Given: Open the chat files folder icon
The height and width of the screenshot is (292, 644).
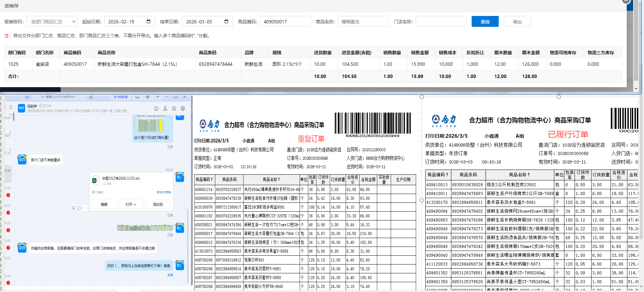Looking at the screenshot, I should 156,109.
